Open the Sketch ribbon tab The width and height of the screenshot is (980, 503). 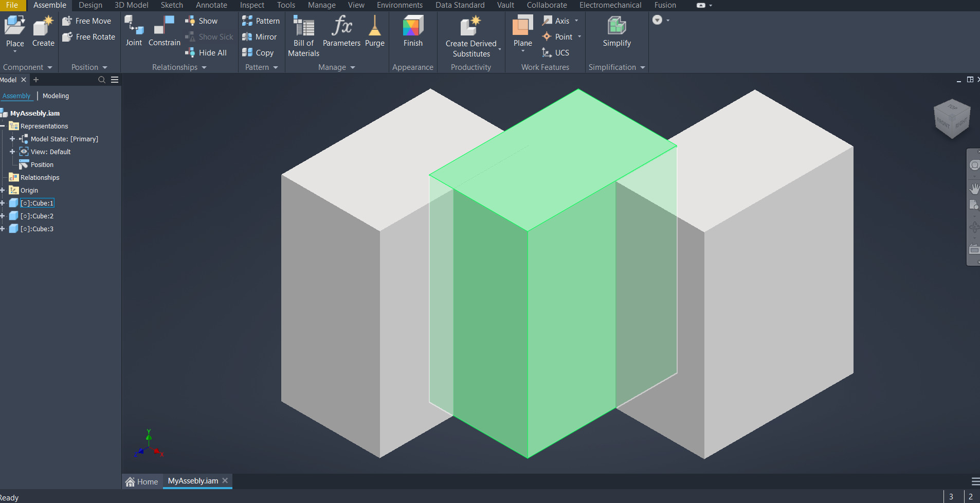coord(172,5)
